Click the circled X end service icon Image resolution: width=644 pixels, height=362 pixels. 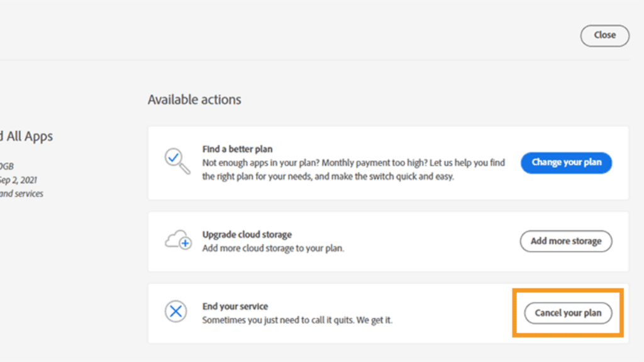[x=175, y=311]
